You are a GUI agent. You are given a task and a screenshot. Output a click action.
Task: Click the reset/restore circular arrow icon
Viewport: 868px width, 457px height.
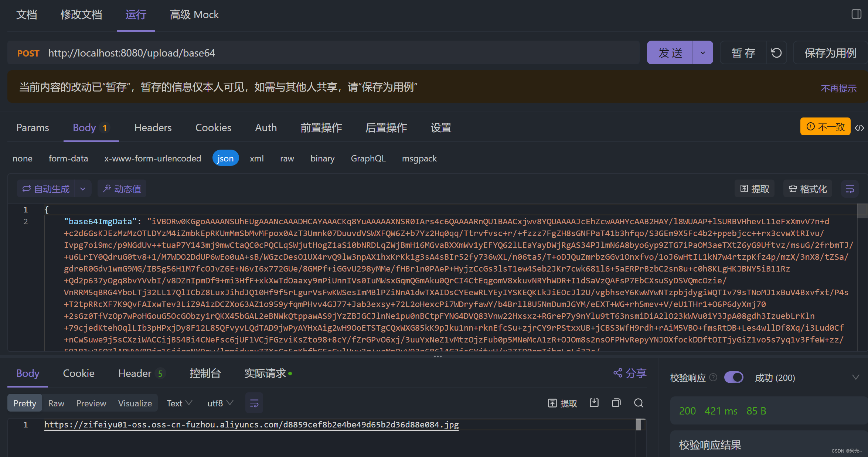tap(776, 53)
